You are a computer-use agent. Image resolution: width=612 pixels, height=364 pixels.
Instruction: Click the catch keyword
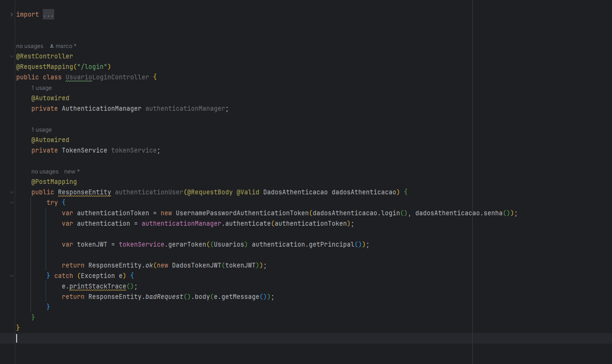(x=64, y=276)
